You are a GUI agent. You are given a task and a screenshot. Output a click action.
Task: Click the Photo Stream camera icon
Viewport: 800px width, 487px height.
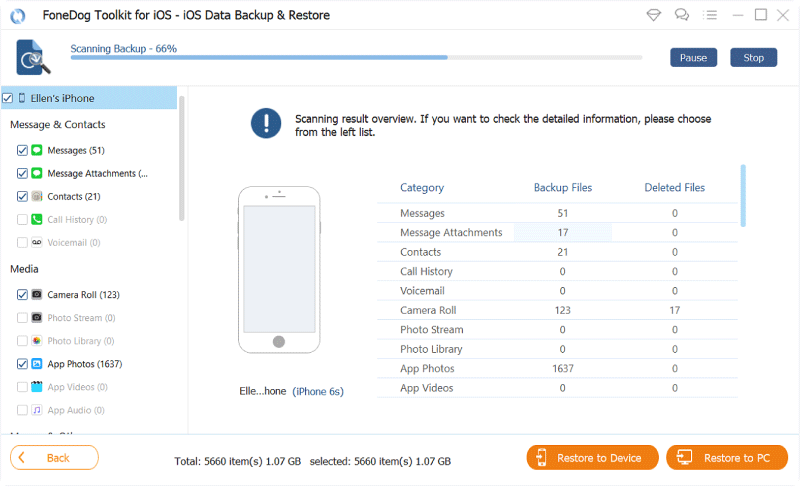[x=37, y=317]
